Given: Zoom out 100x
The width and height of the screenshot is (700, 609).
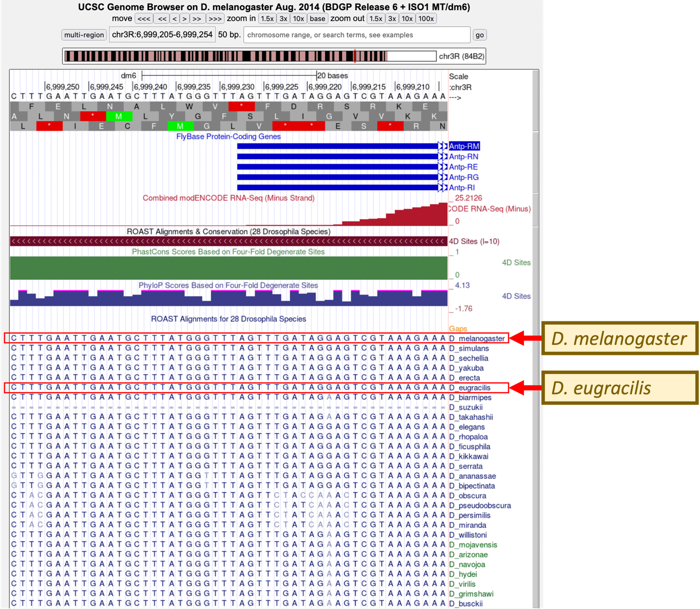Looking at the screenshot, I should pyautogui.click(x=426, y=19).
